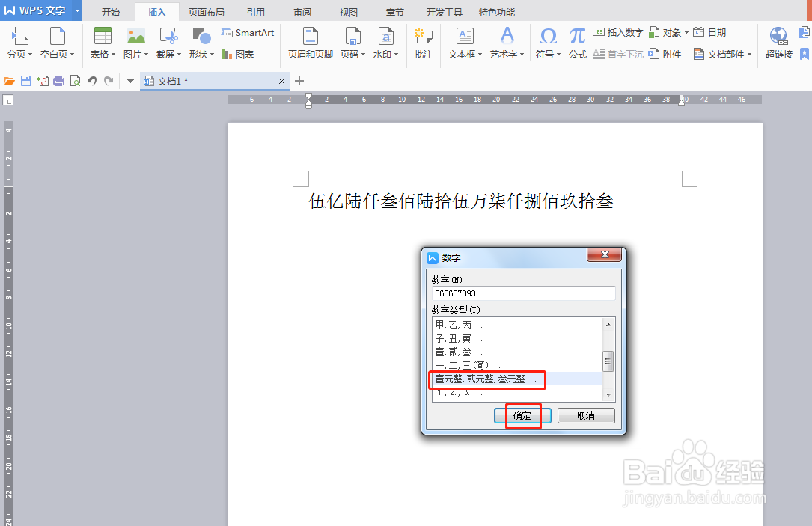The height and width of the screenshot is (526, 812).
Task: Open print preview from quick access toolbar
Action: [75, 81]
